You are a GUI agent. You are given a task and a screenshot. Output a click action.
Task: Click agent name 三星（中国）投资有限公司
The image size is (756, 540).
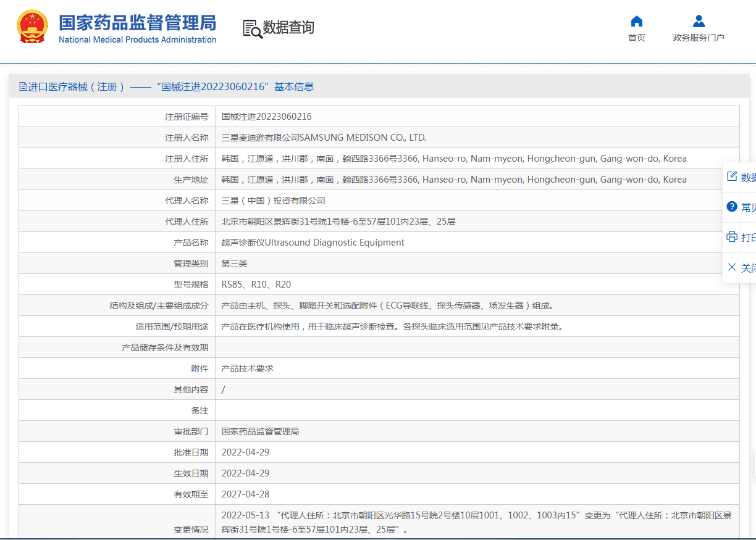(x=274, y=201)
